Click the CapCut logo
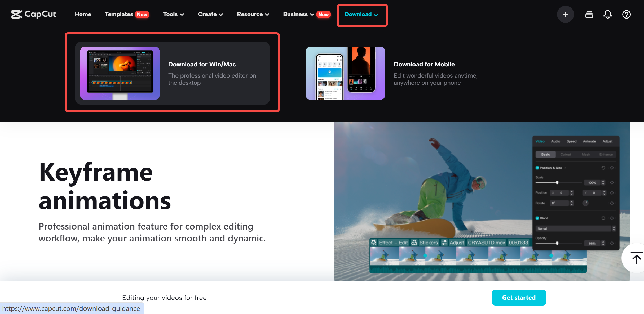Screen dimensions: 644x314 pyautogui.click(x=34, y=14)
